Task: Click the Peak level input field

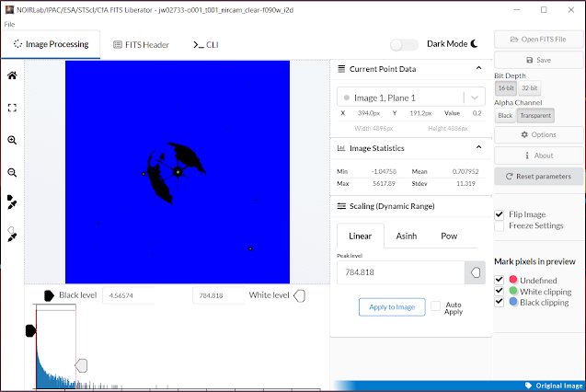Action: (401, 272)
